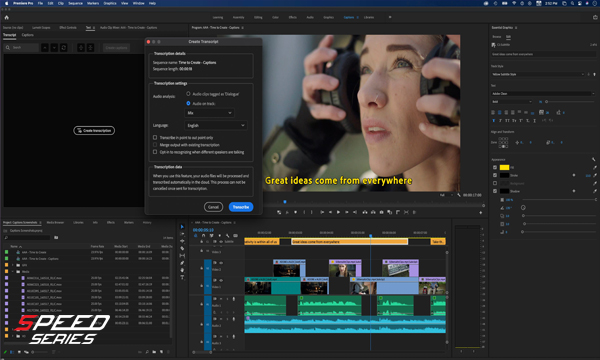Select the Selection tool in timeline toolbar

pos(182,227)
